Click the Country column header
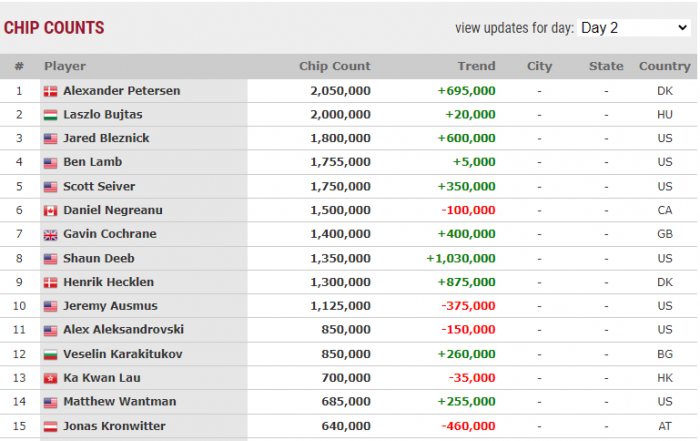700x441 pixels. click(665, 66)
